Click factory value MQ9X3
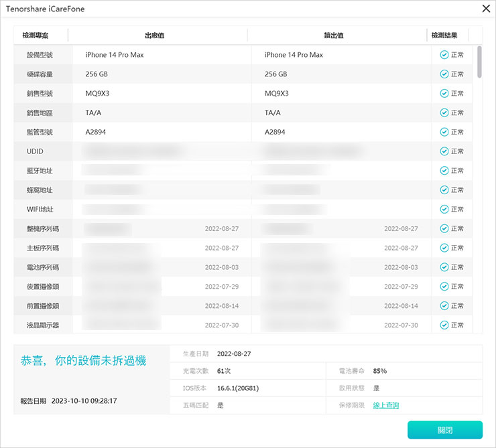The height and width of the screenshot is (448, 496). (x=97, y=93)
